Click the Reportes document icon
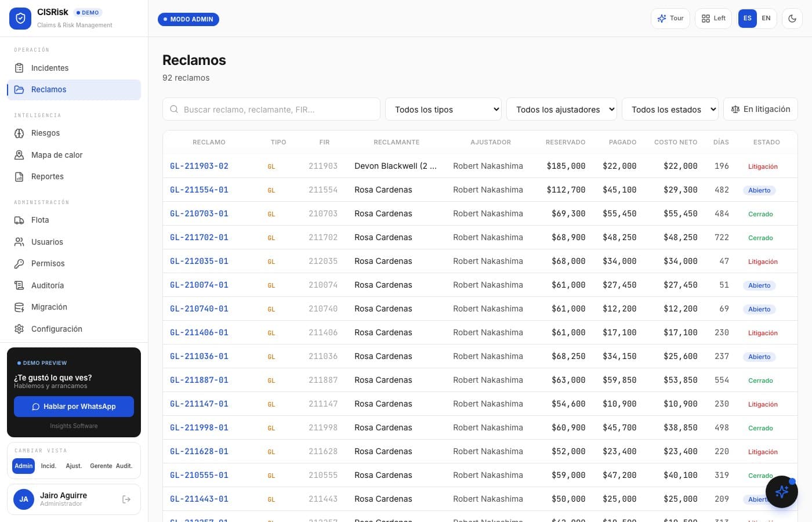 pos(19,176)
